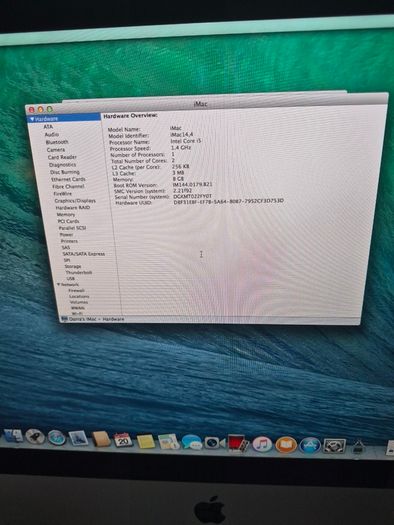Collapse the Network section triangle
Image resolution: width=394 pixels, height=525 pixels.
pyautogui.click(x=59, y=284)
